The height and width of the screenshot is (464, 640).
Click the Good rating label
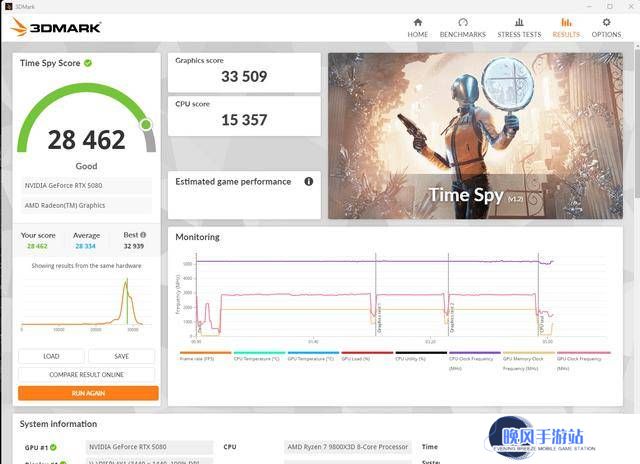[x=87, y=166]
